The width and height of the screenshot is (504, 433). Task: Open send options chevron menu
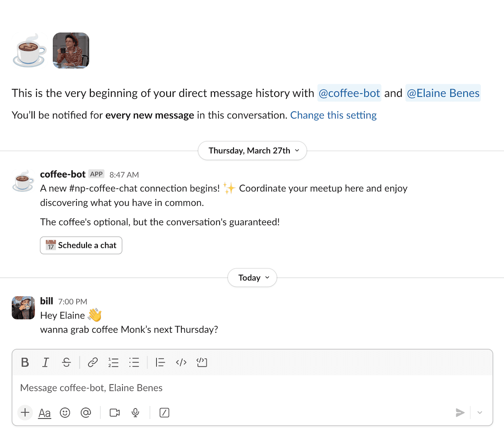[480, 413]
